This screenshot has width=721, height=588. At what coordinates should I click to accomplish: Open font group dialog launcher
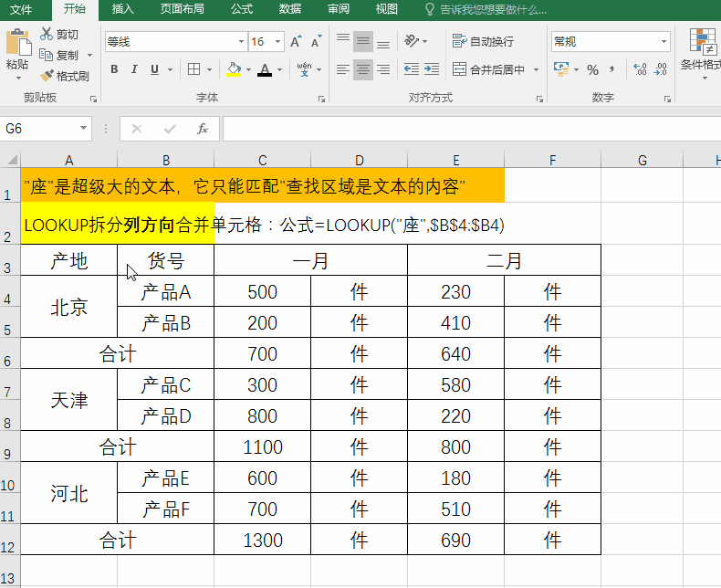click(x=321, y=99)
